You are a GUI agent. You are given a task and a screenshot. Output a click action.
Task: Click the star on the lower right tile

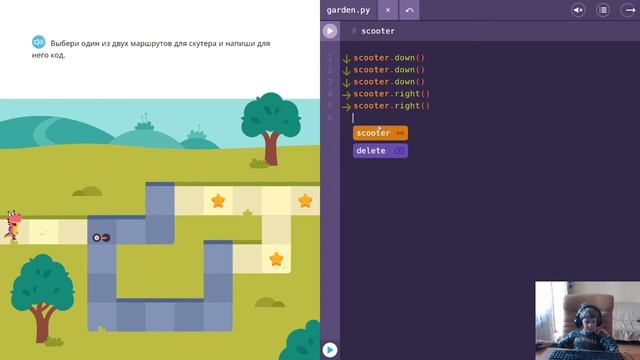276,259
